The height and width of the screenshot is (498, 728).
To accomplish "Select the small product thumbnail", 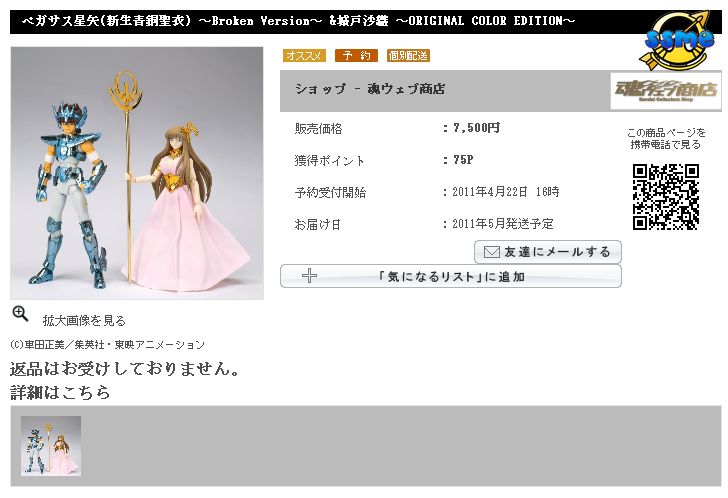I will [x=51, y=446].
